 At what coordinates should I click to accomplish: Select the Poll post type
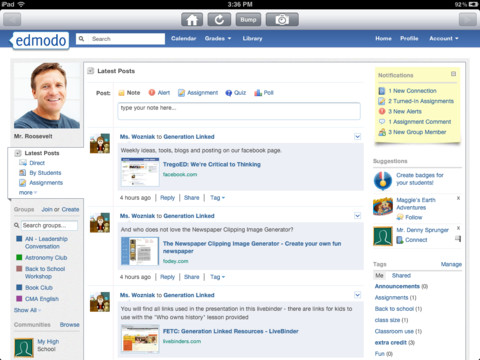264,93
